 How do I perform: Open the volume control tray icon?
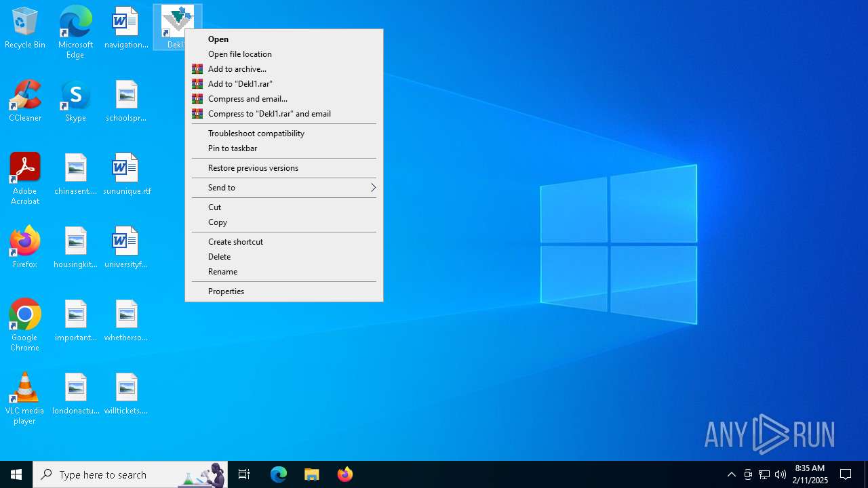[x=781, y=474]
